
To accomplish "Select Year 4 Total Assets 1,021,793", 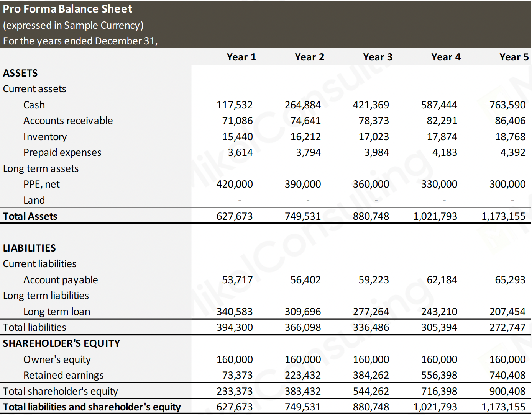I will (x=435, y=216).
